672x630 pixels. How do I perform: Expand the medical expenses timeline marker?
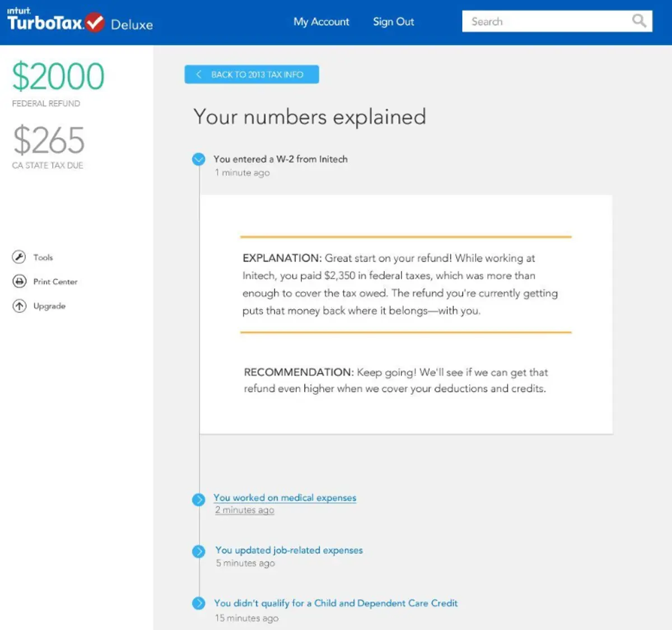[x=199, y=500]
